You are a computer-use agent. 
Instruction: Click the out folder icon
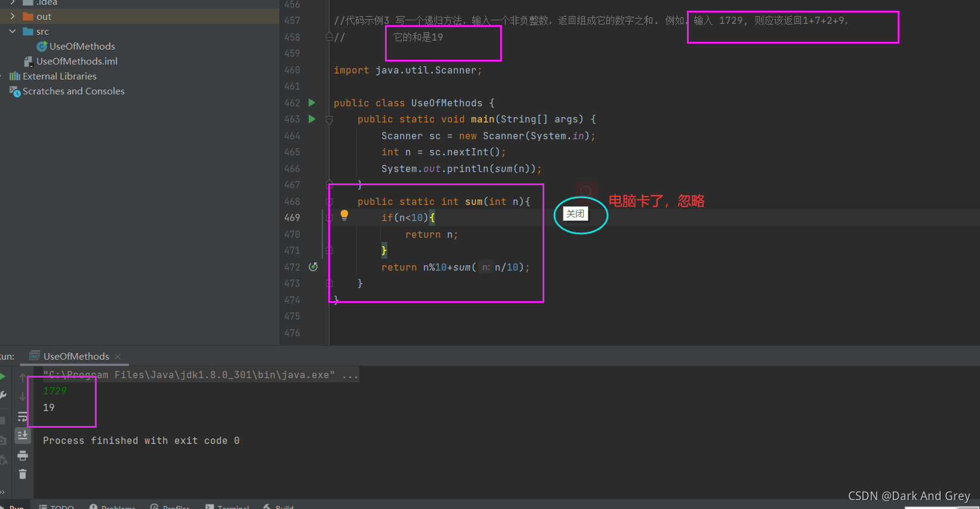pos(28,16)
